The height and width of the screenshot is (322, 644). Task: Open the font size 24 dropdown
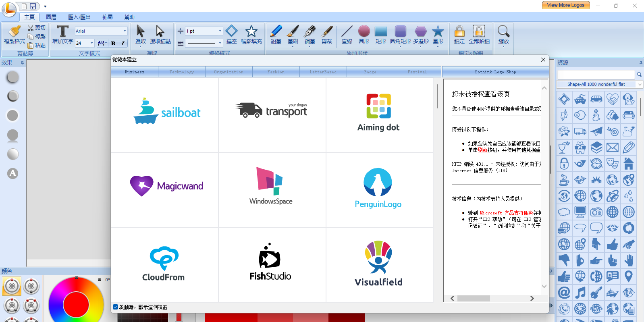point(92,43)
